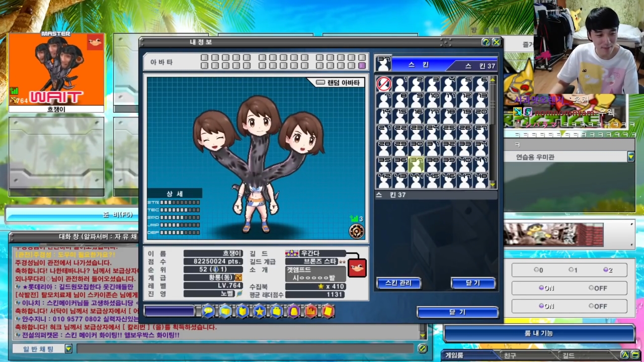The height and width of the screenshot is (362, 644).
Task: Pick skin slot 13
Action: click(480, 100)
